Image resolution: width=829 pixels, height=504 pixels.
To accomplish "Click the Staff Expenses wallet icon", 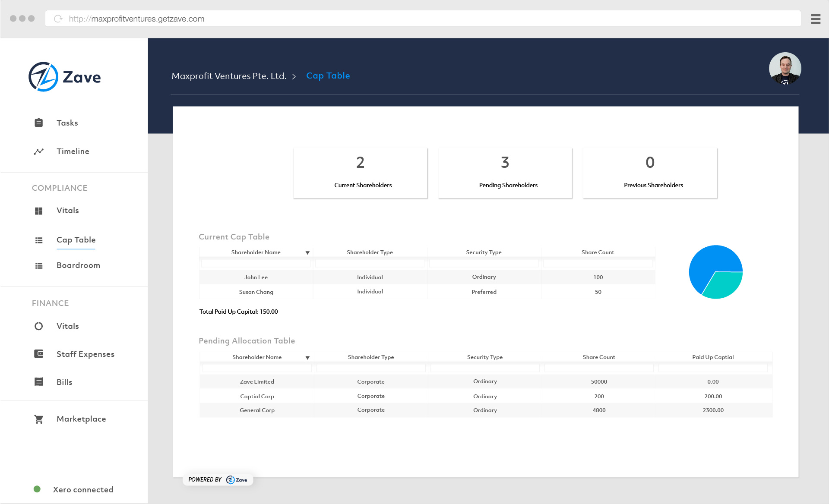I will pyautogui.click(x=38, y=354).
